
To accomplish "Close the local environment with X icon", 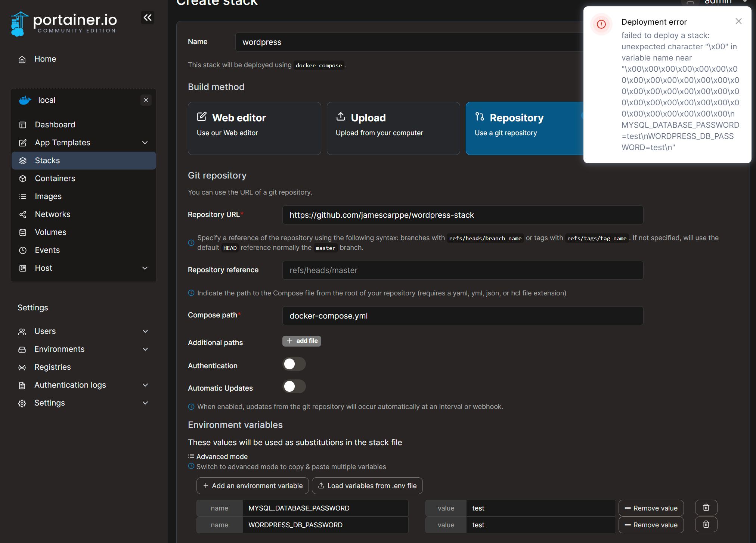I will click(x=146, y=100).
